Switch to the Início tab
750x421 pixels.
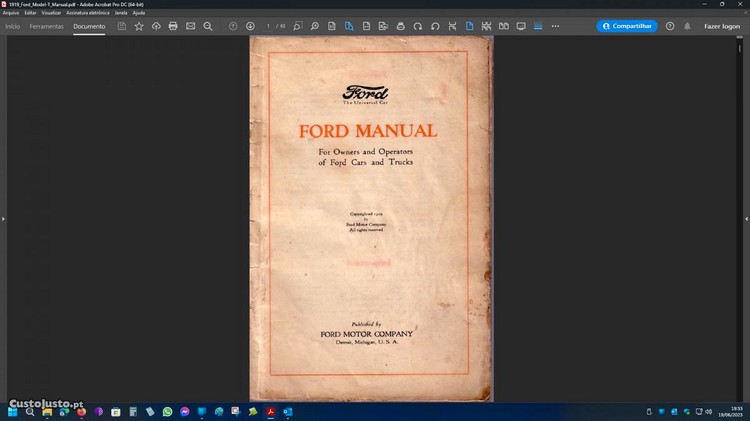coord(13,26)
